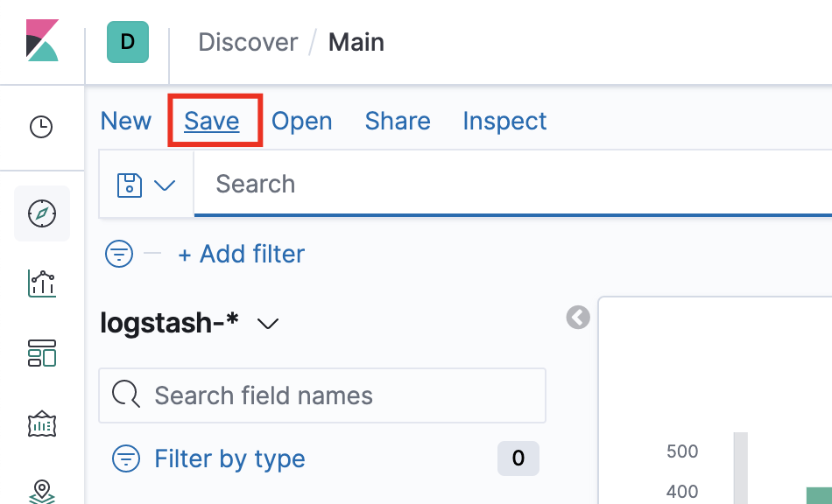832x504 pixels.
Task: Open the Dashboard icon in sidebar
Action: pyautogui.click(x=42, y=353)
